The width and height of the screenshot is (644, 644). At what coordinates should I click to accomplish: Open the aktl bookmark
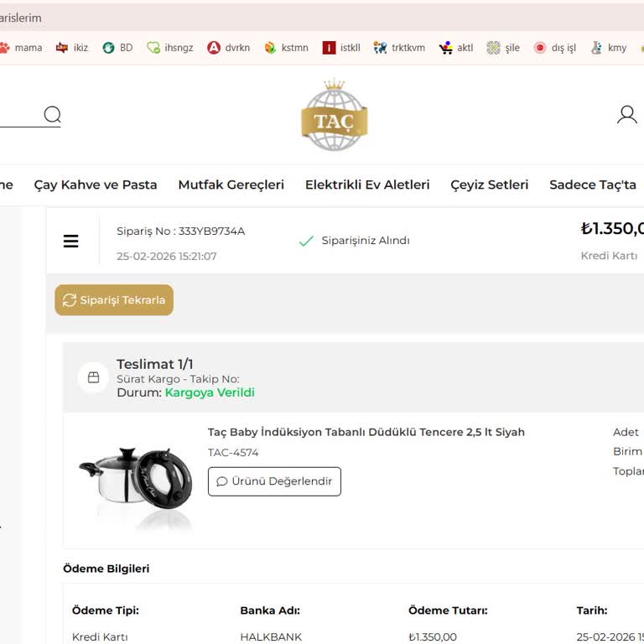(456, 48)
